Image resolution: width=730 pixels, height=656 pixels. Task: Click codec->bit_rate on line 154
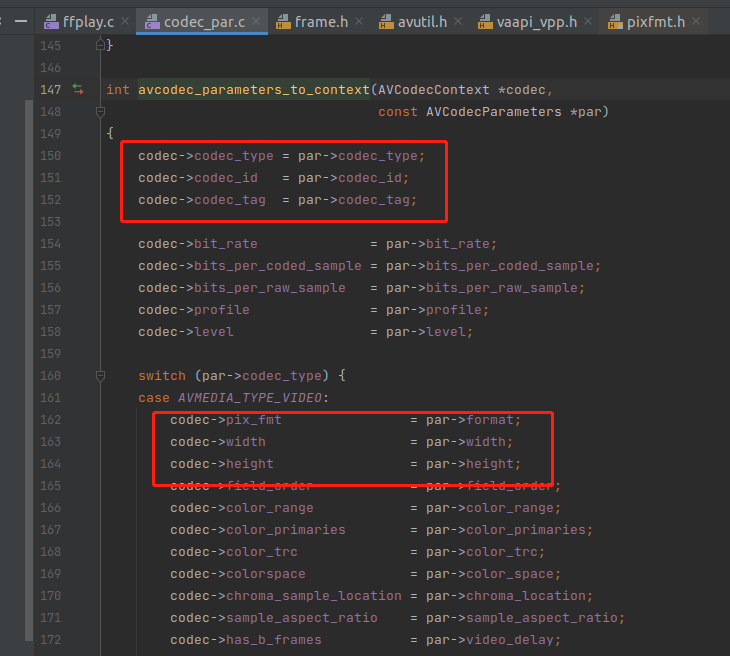[x=198, y=243]
